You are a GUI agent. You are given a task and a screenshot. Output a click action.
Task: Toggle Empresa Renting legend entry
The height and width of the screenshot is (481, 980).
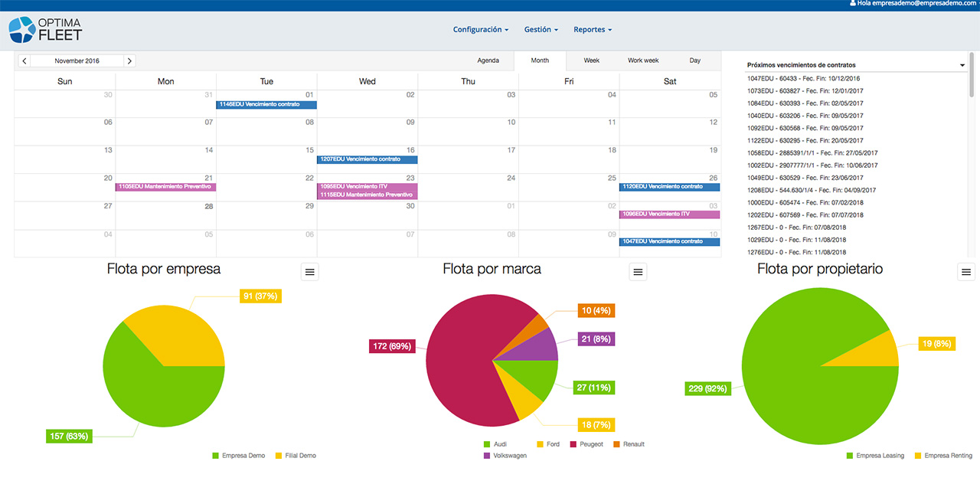pos(942,456)
